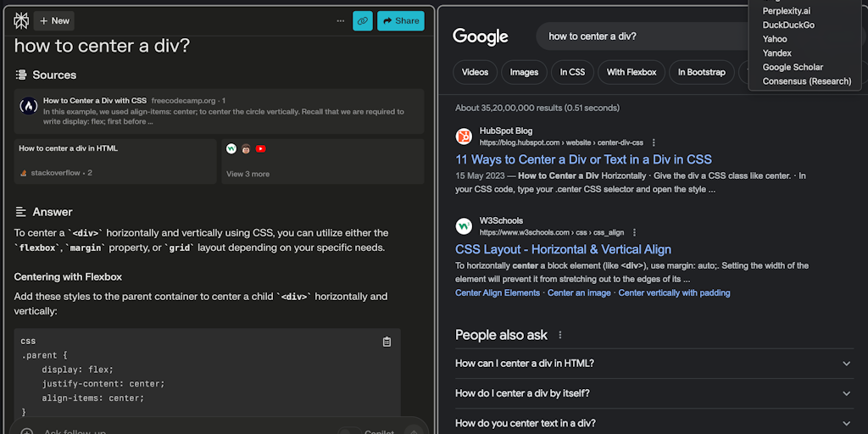
Task: Expand "How do I center a div by itself?"
Action: 846,393
